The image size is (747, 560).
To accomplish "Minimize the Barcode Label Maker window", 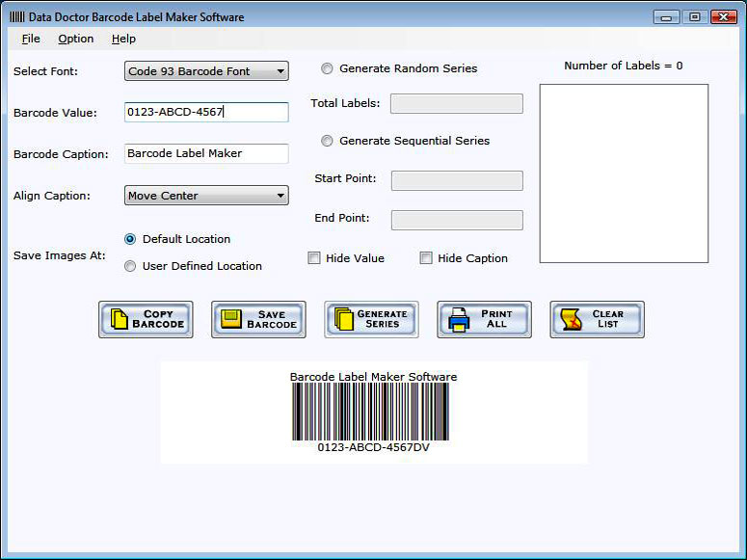I will 666,17.
